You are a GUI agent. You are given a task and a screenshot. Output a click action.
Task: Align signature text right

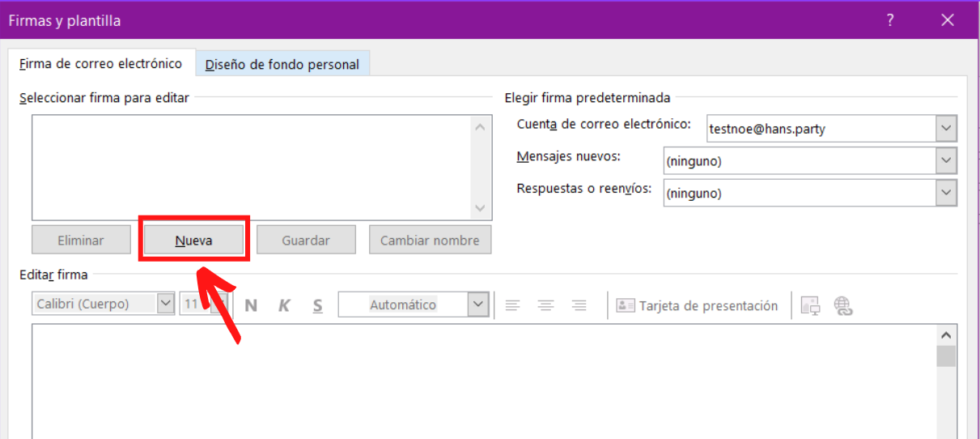(x=579, y=305)
